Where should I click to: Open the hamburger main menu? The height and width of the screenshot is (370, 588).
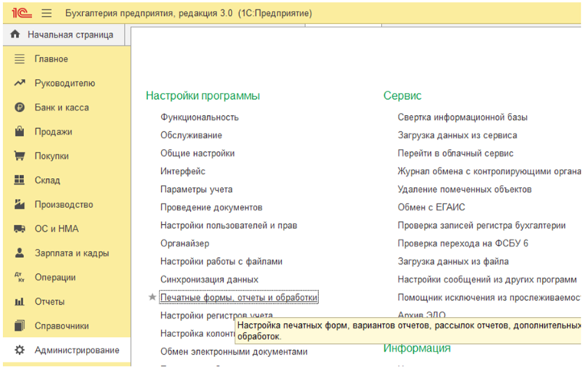click(47, 13)
